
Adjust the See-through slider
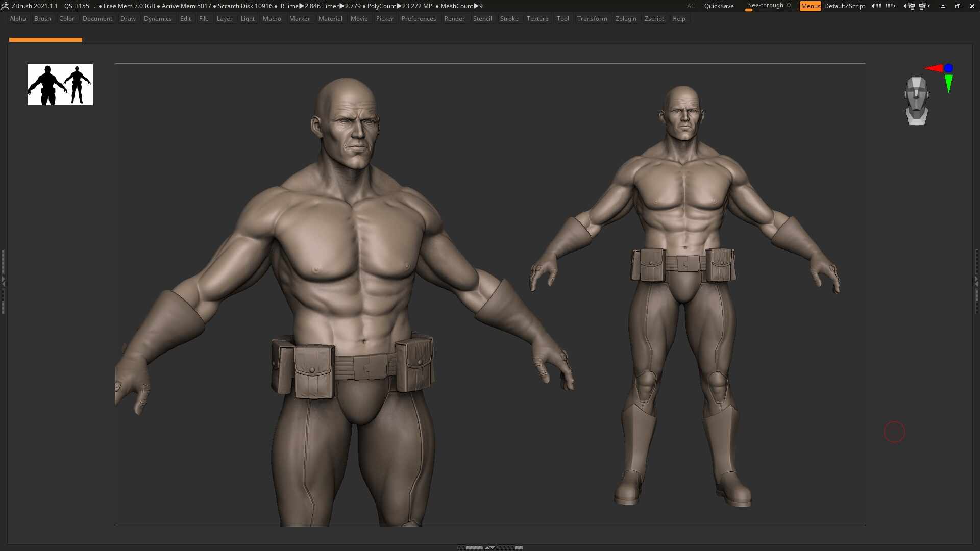click(x=769, y=6)
